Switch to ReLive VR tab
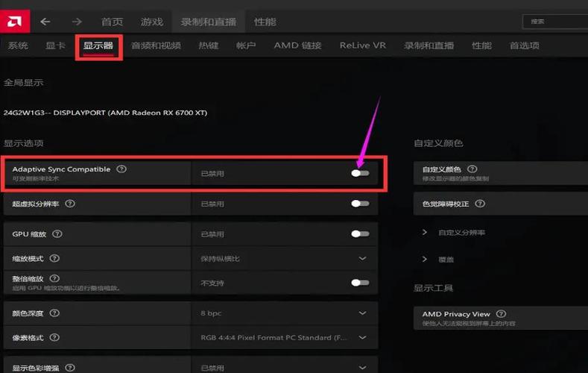This screenshot has height=373, width=588. coord(363,46)
